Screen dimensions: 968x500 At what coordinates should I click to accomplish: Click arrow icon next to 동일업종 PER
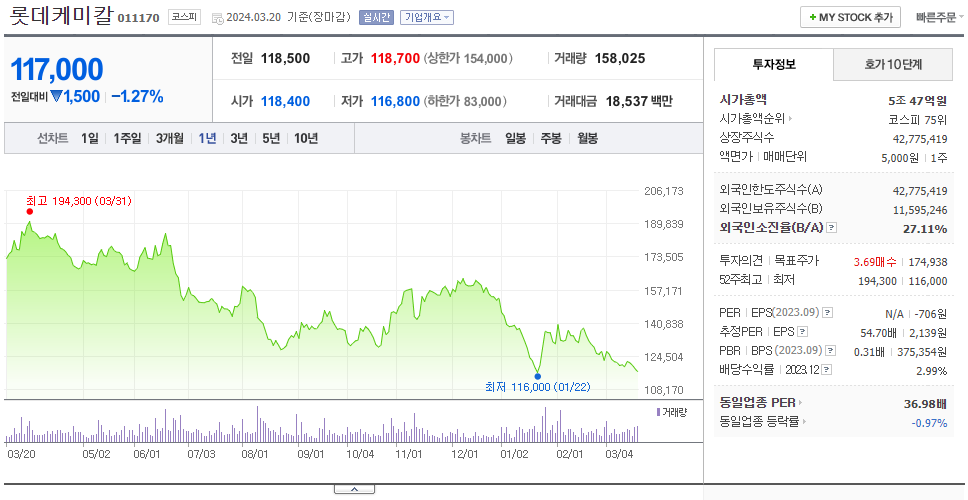[801, 403]
